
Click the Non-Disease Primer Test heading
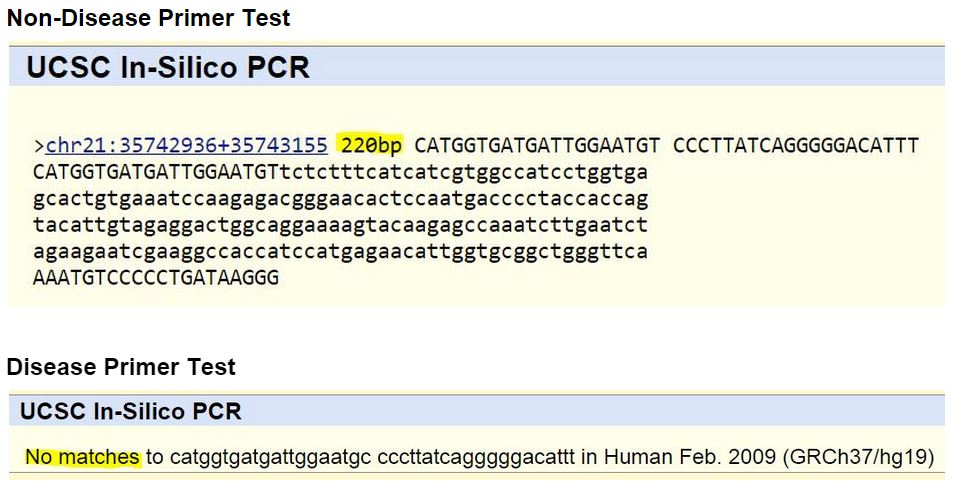pyautogui.click(x=149, y=18)
